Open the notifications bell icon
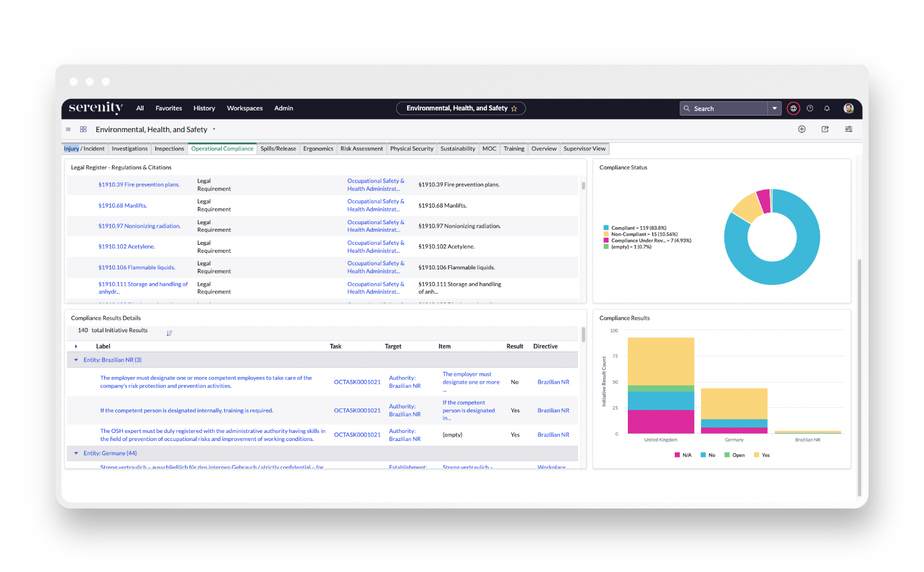The height and width of the screenshot is (572, 924). [827, 108]
